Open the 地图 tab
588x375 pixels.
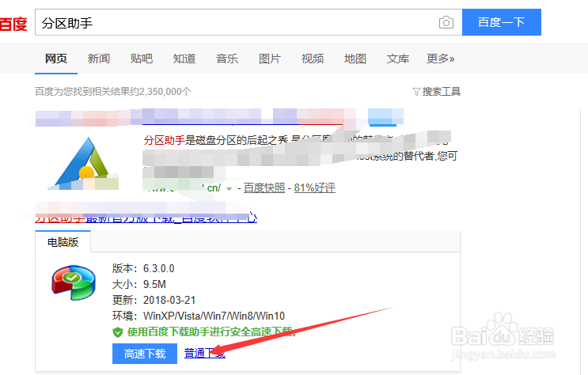click(x=355, y=59)
